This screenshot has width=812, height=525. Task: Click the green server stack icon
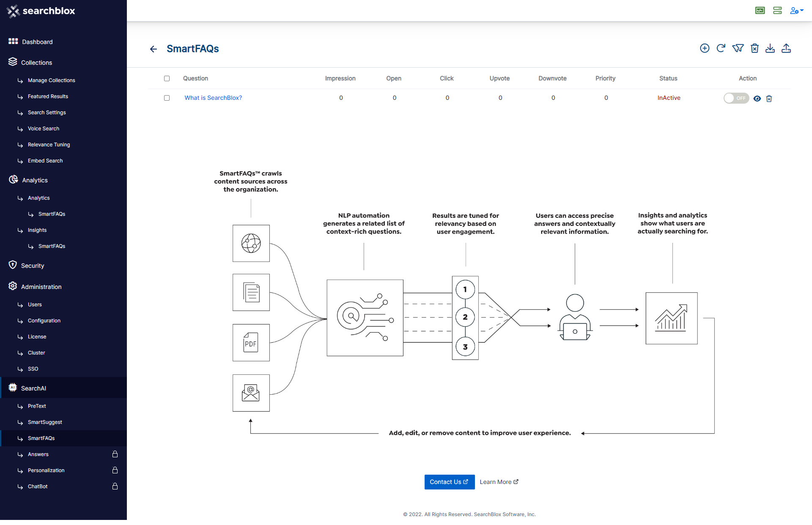click(777, 11)
